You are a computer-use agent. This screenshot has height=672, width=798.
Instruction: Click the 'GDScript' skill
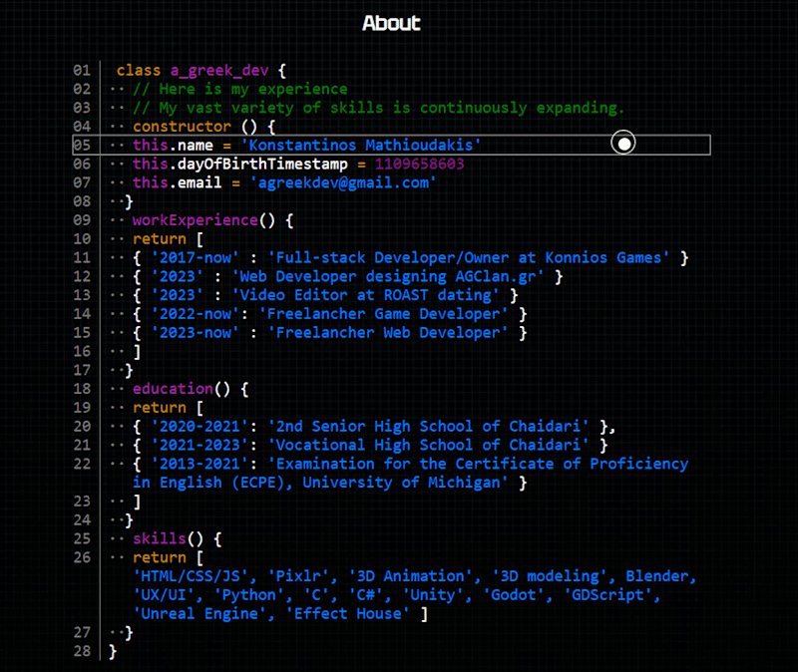[607, 594]
